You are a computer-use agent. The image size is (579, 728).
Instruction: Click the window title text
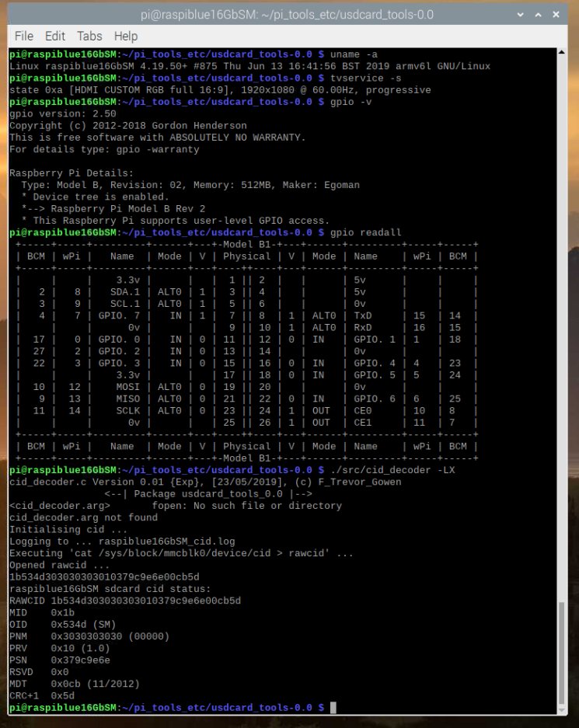287,15
